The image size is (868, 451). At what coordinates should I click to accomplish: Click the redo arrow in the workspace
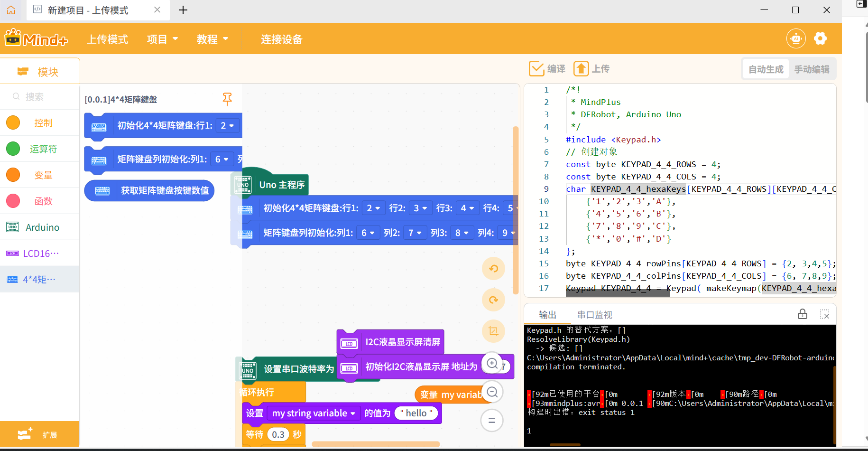click(x=493, y=300)
